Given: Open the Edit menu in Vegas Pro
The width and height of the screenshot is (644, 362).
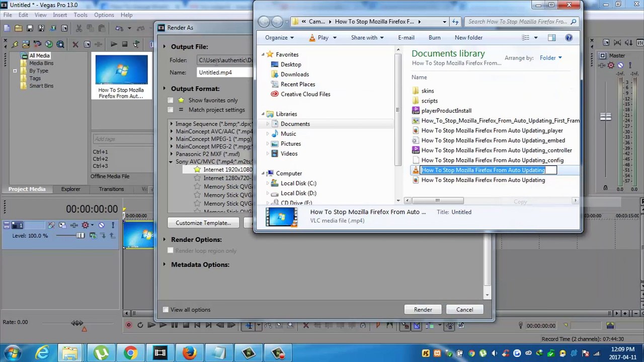Looking at the screenshot, I should pos(23,15).
